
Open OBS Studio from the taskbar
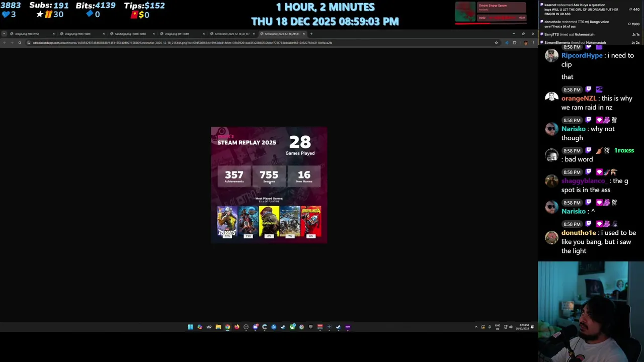[x=246, y=327]
